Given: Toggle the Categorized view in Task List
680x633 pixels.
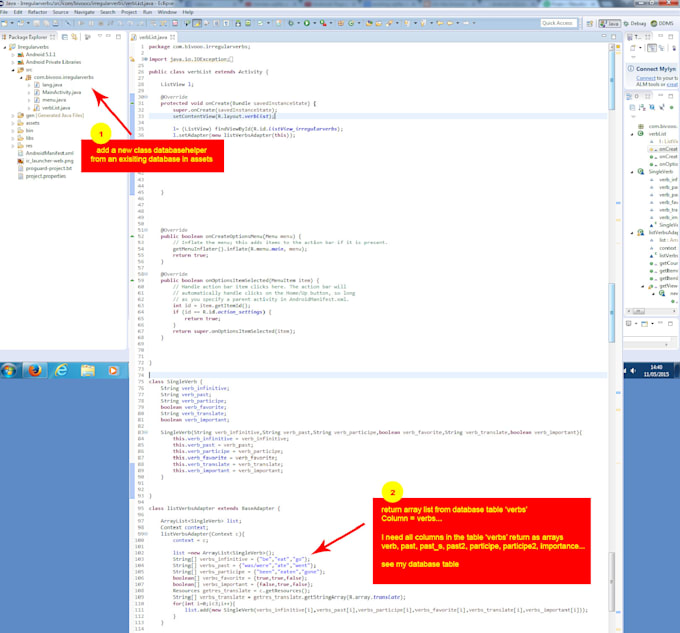Looking at the screenshot, I should tap(652, 48).
